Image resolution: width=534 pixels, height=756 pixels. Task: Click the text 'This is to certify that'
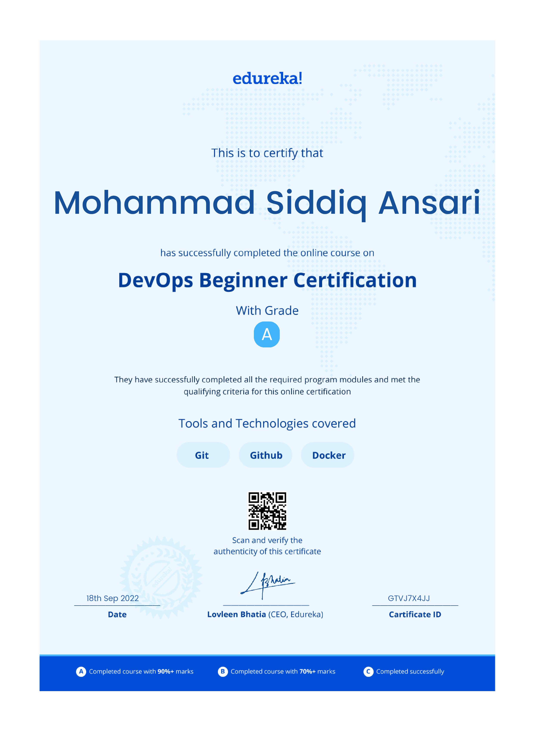tap(267, 153)
